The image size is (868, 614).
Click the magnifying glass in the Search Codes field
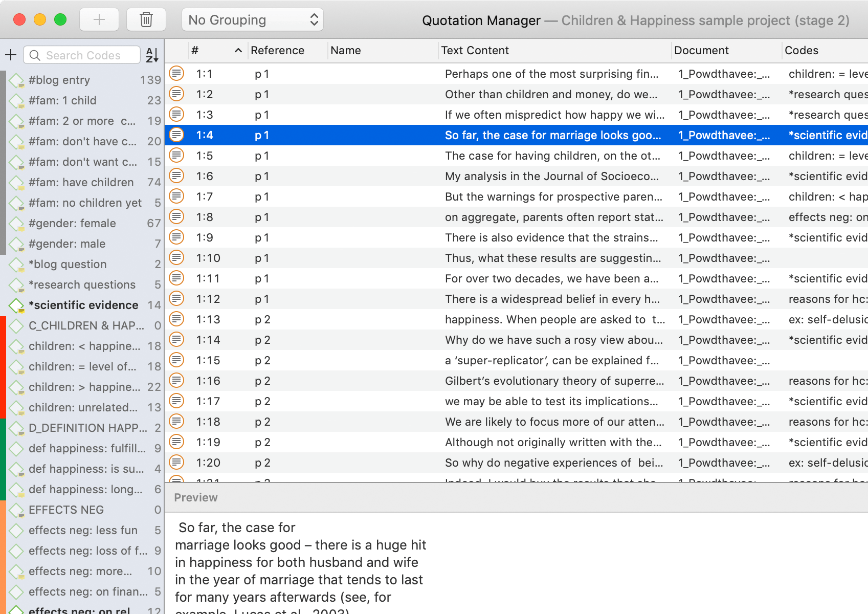[34, 55]
